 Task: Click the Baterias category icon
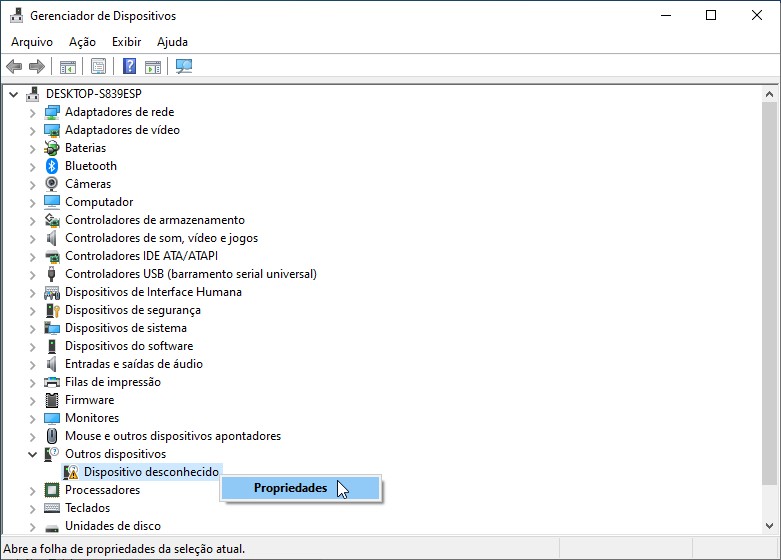click(x=52, y=148)
